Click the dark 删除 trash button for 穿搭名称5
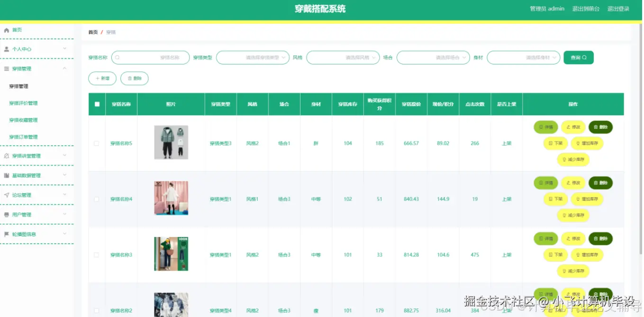This screenshot has height=317, width=644. (x=600, y=127)
